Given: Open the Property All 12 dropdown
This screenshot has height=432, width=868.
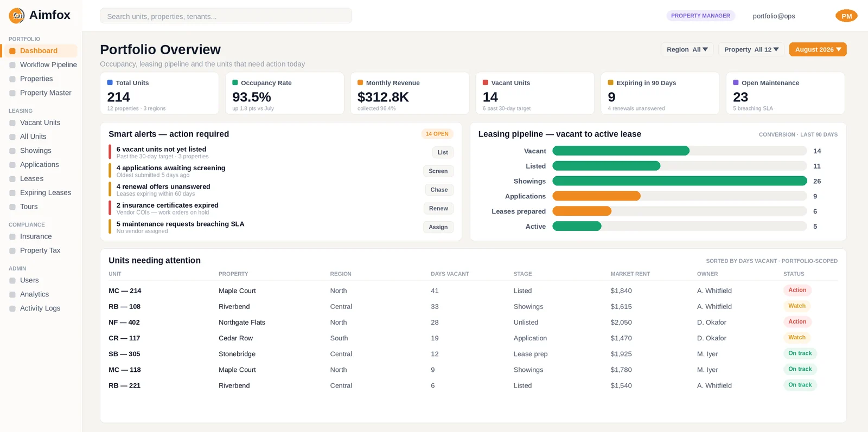Looking at the screenshot, I should click(x=751, y=49).
